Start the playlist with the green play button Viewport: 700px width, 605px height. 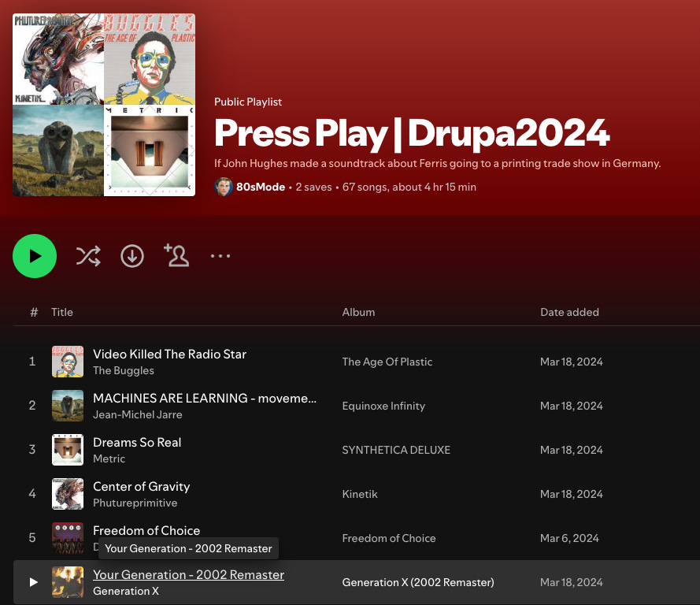click(x=35, y=256)
